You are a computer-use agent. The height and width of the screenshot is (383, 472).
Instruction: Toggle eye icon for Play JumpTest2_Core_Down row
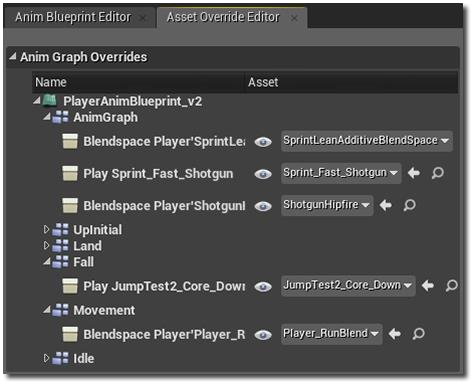tap(263, 287)
